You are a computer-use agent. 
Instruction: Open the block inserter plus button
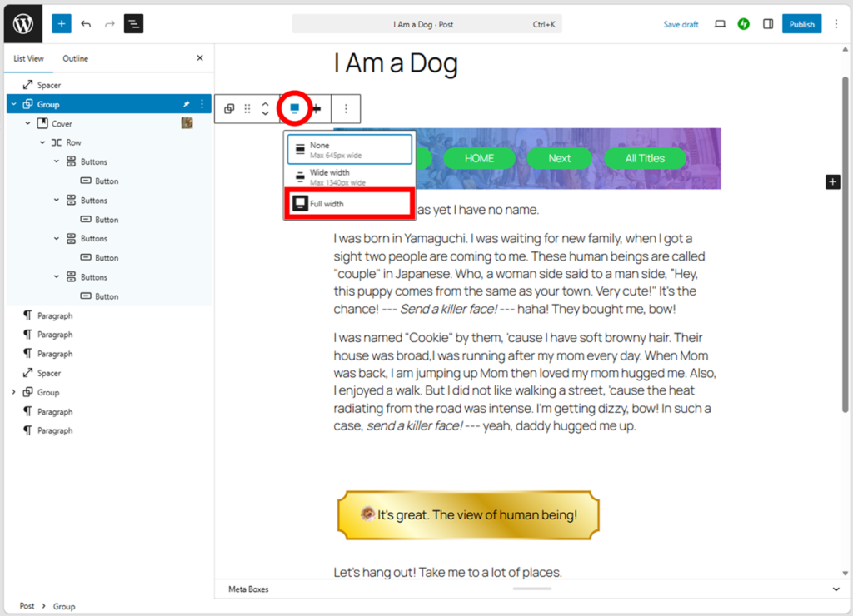tap(62, 24)
